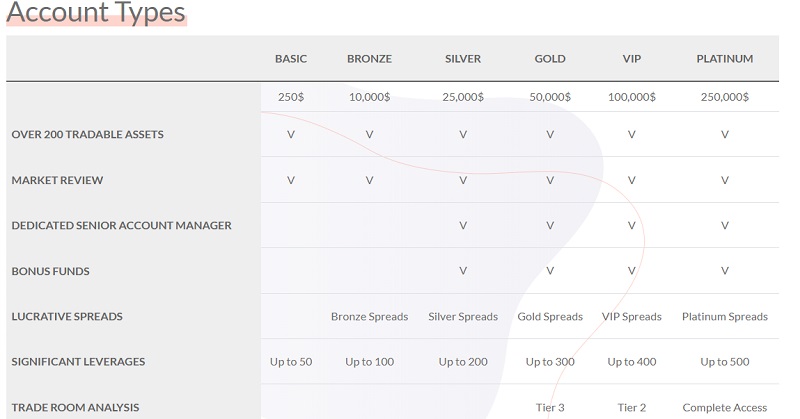Click the Bronze Spreads cell

point(369,316)
